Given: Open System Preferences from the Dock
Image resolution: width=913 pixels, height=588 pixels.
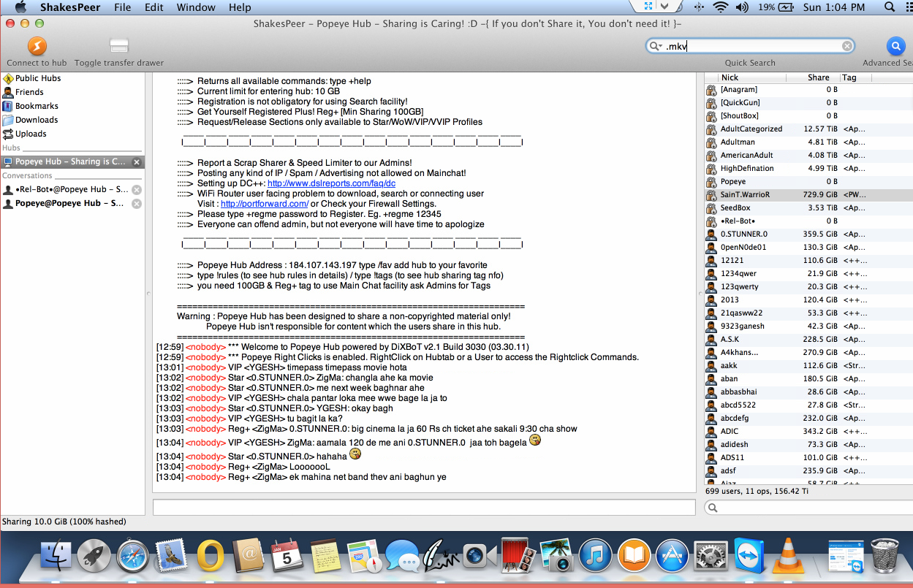Looking at the screenshot, I should tap(710, 557).
